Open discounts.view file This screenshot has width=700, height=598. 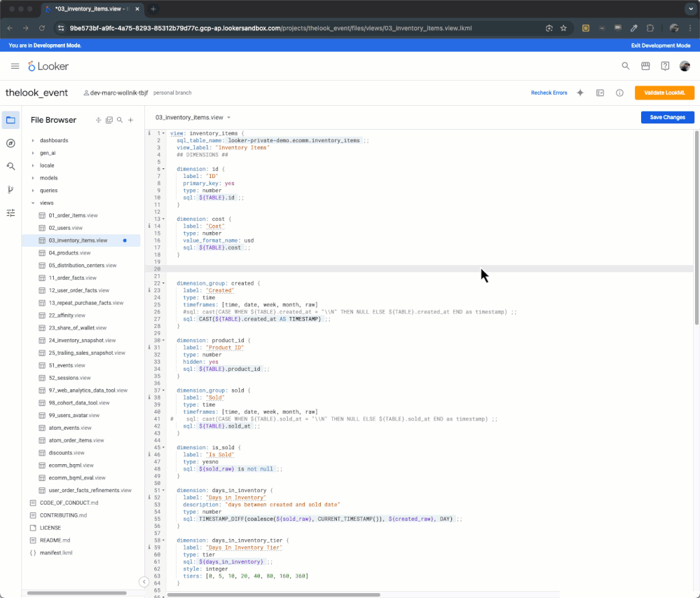[67, 453]
